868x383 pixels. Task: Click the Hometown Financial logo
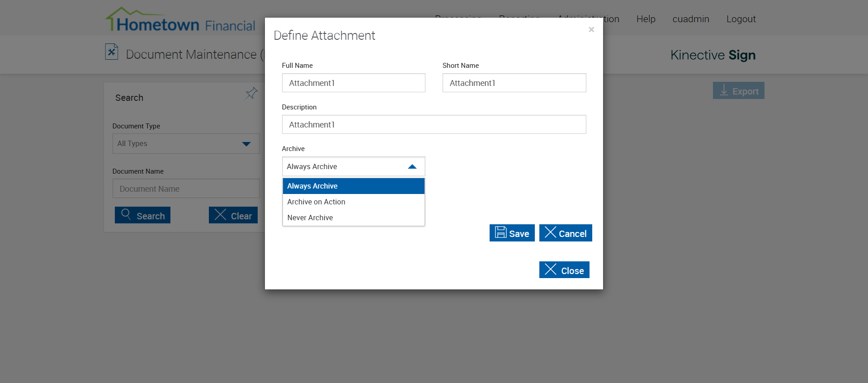click(180, 20)
